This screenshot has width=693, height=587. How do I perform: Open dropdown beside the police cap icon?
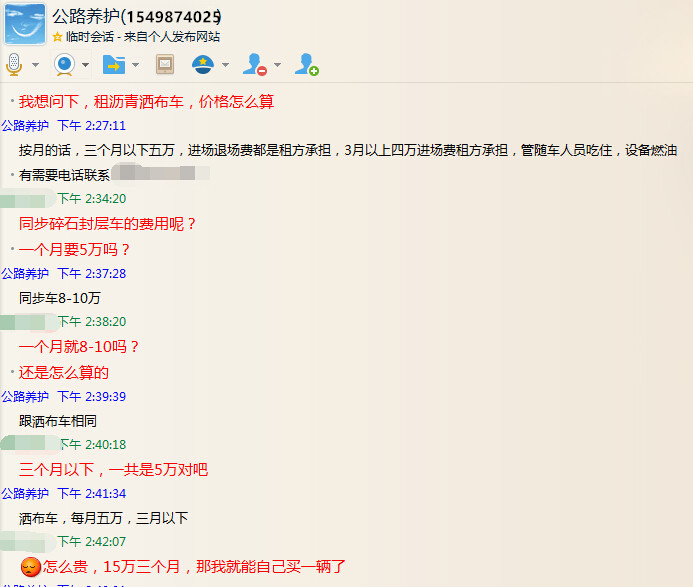point(225,65)
